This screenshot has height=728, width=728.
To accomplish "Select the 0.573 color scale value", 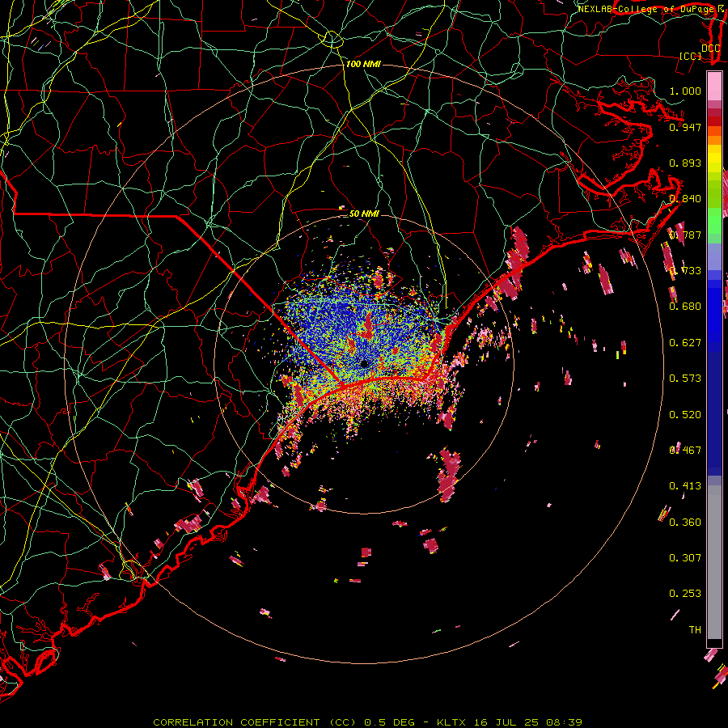I will 685,379.
